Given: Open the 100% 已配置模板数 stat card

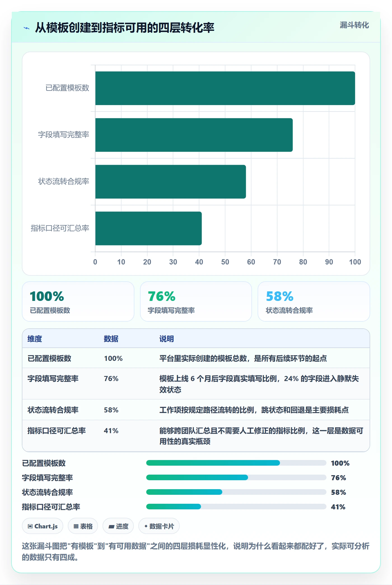Looking at the screenshot, I should pyautogui.click(x=78, y=301).
